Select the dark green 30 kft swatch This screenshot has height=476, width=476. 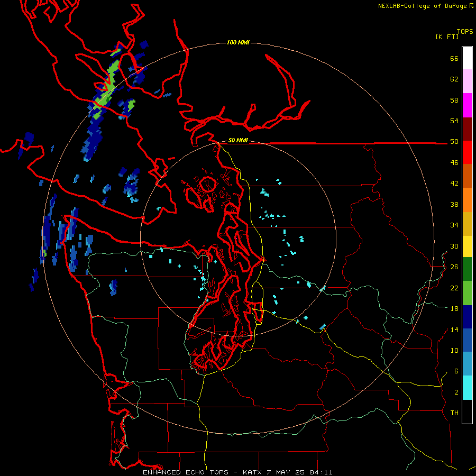467,269
